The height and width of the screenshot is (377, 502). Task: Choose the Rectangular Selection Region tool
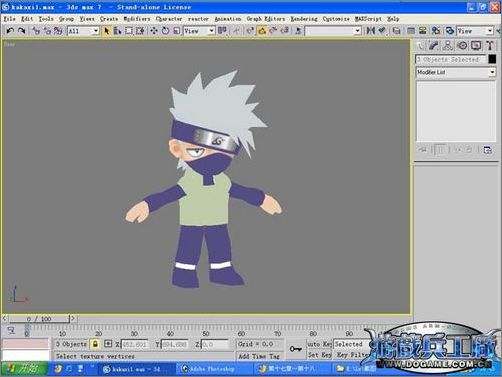(129, 31)
